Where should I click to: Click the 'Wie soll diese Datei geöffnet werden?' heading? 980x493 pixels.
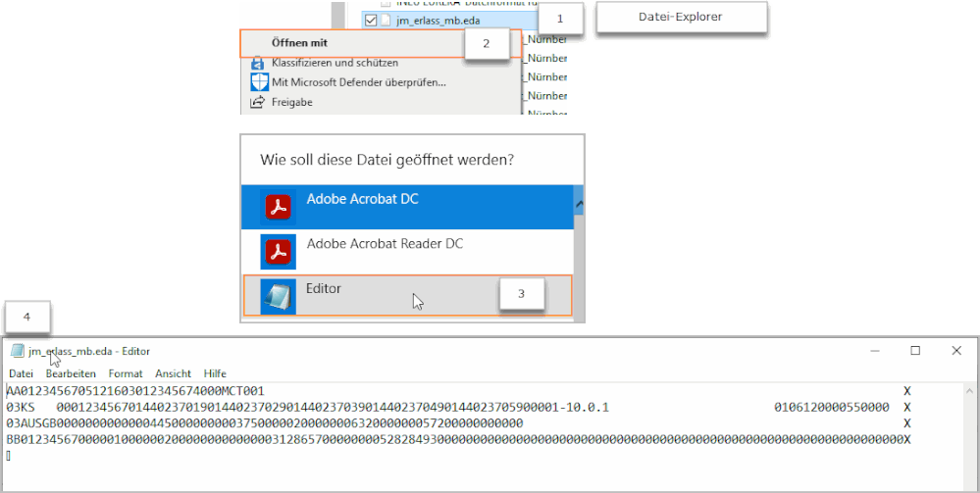click(387, 160)
